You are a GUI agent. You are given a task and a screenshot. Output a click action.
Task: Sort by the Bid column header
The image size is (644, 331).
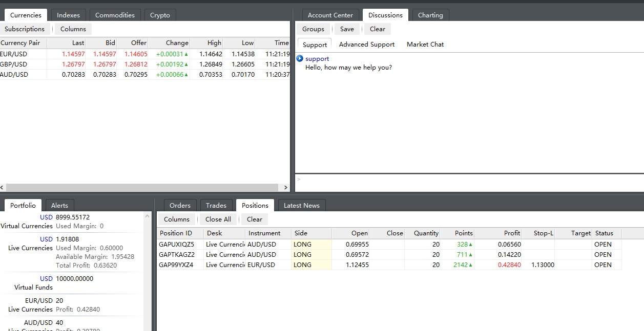pyautogui.click(x=101, y=43)
